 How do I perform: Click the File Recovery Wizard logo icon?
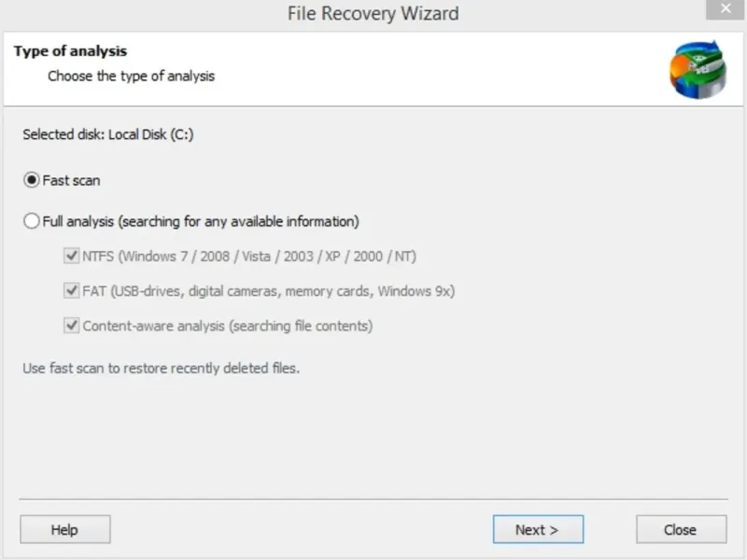(698, 69)
